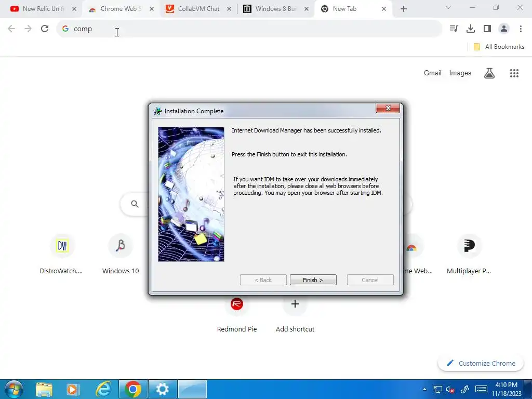Close the New Tab tab
The height and width of the screenshot is (399, 532).
[384, 9]
